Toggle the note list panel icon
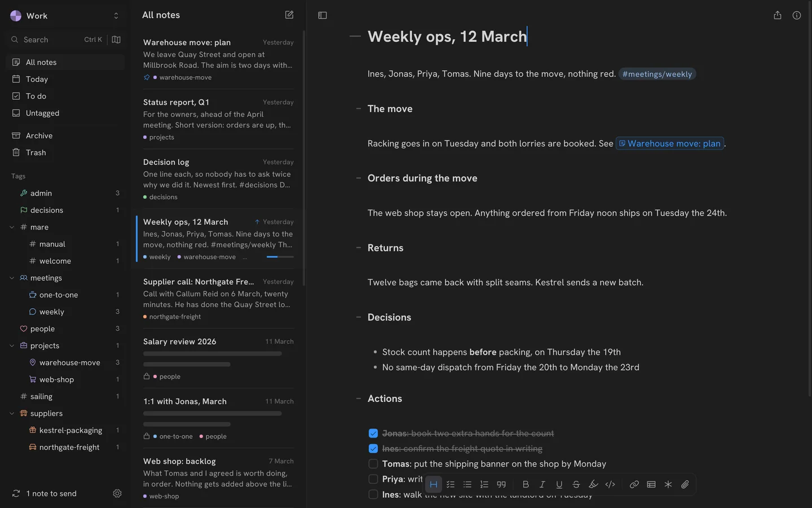The image size is (812, 508). (323, 15)
